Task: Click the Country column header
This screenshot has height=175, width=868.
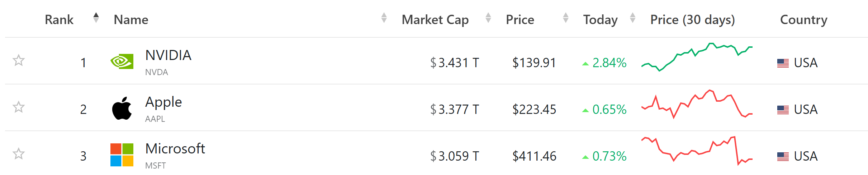Action: coord(804,19)
